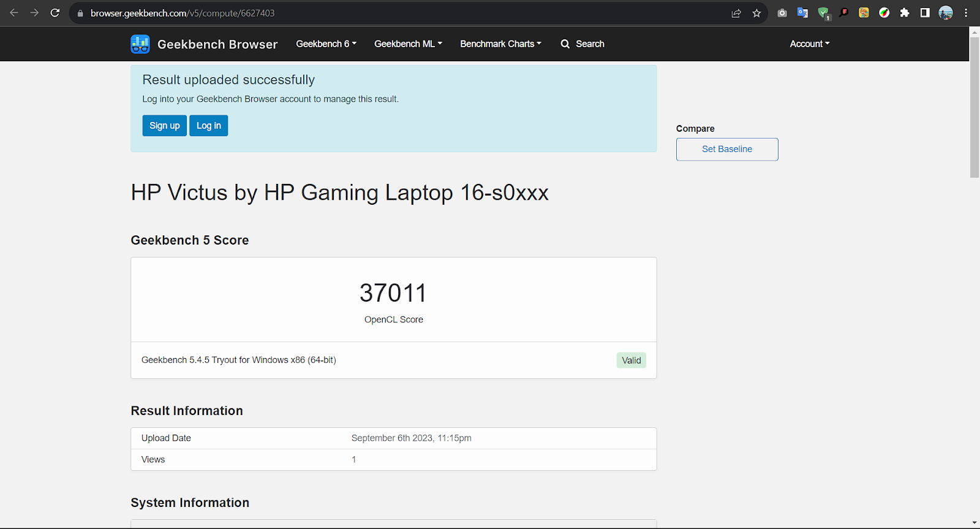View site security padlock info
980x529 pixels.
click(80, 13)
